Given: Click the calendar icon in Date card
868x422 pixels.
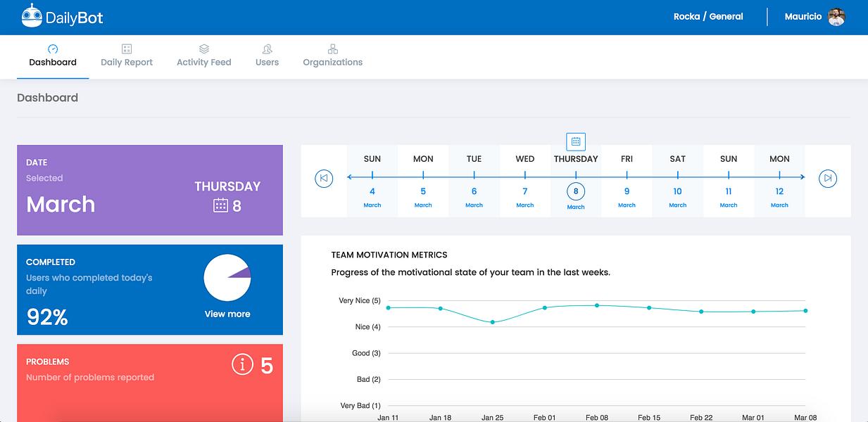Looking at the screenshot, I should 220,205.
